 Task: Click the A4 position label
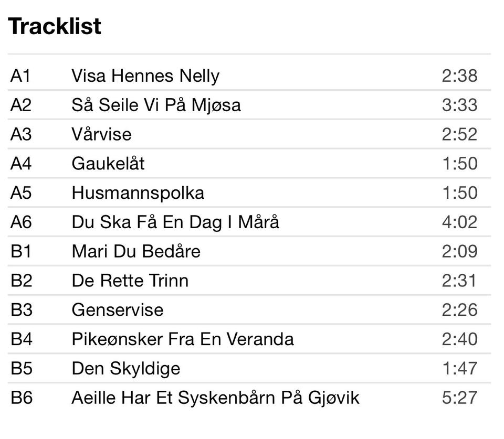click(x=21, y=164)
